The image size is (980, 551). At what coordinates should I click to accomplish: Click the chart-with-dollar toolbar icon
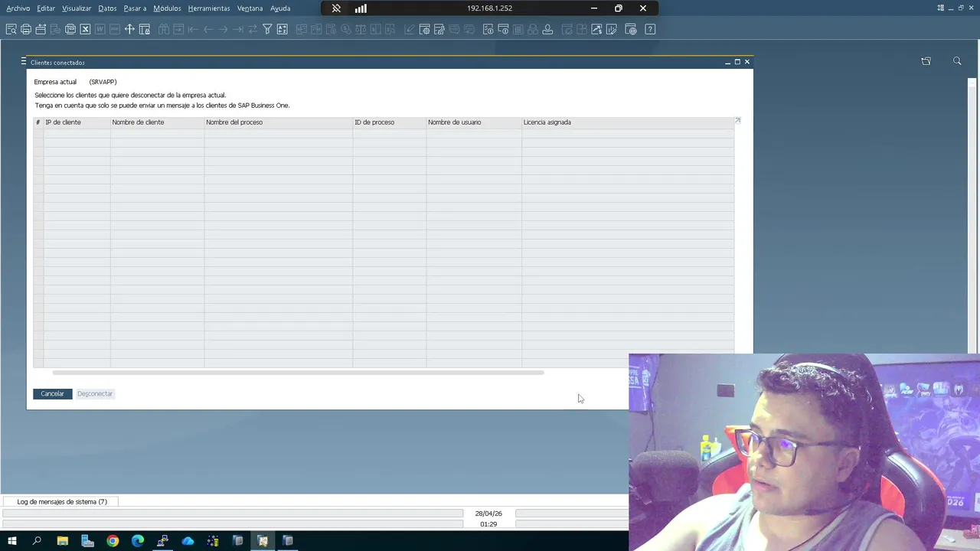click(x=596, y=29)
